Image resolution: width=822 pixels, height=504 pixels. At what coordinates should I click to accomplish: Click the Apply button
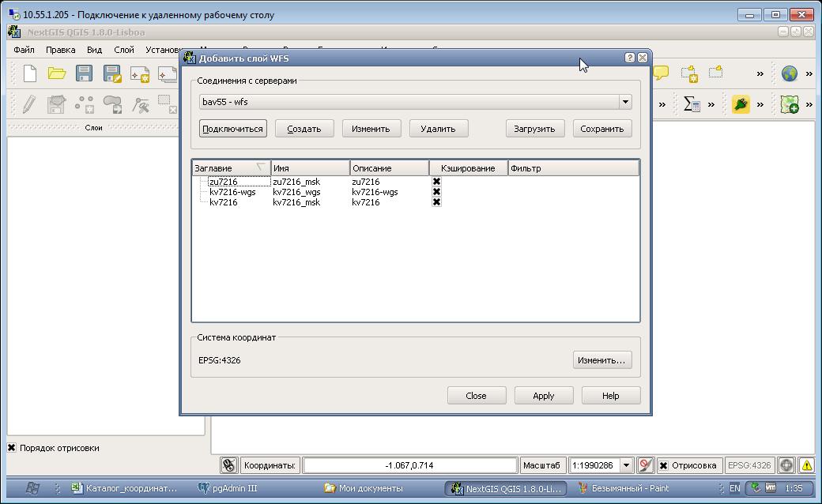pyautogui.click(x=544, y=396)
